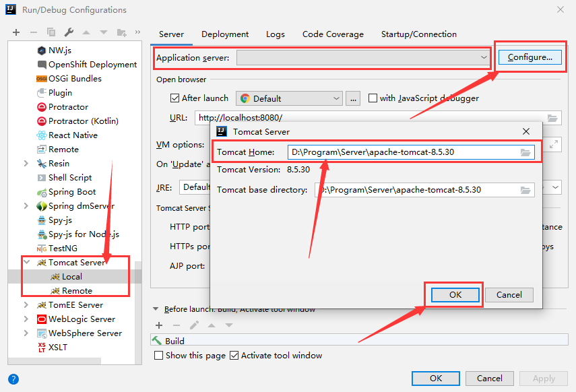
Task: Create new folder icon in toolbar
Action: click(121, 32)
